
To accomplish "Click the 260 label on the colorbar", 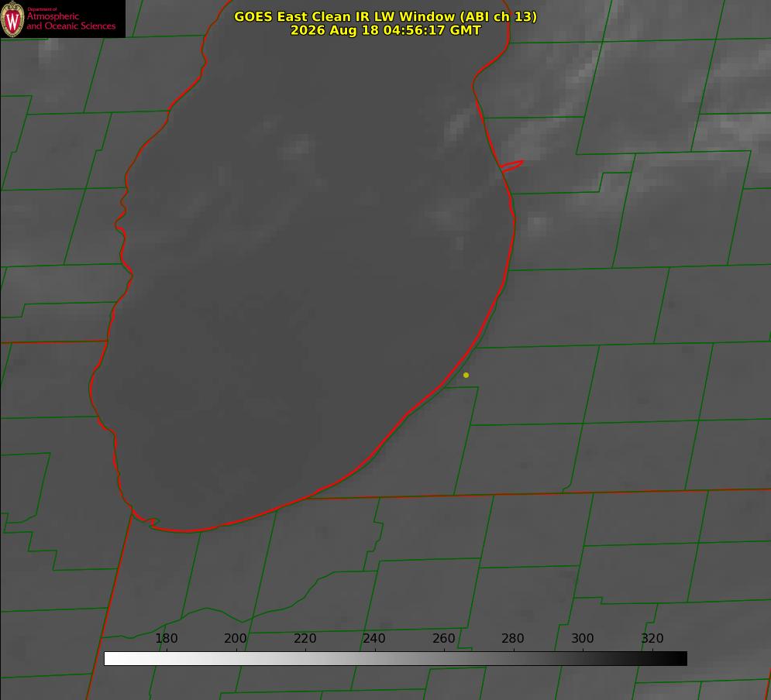I will (x=443, y=638).
